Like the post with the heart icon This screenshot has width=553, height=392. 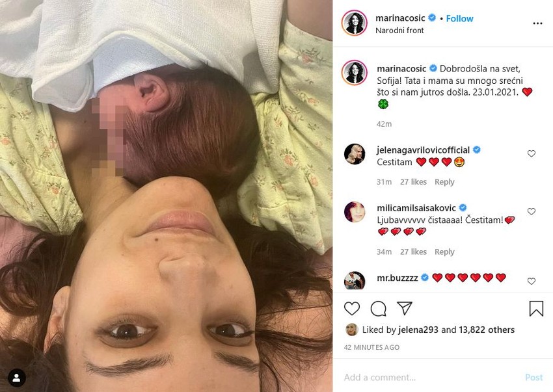coord(351,308)
